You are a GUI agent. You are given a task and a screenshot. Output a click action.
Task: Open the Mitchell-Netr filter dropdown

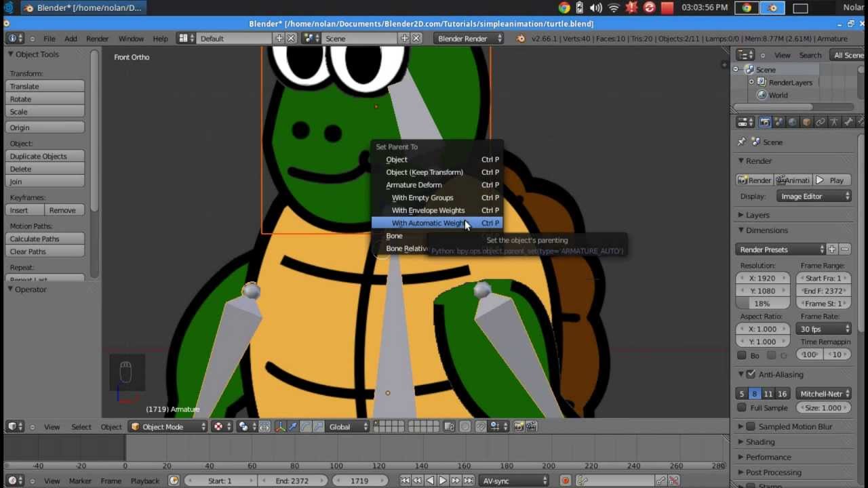tap(824, 394)
